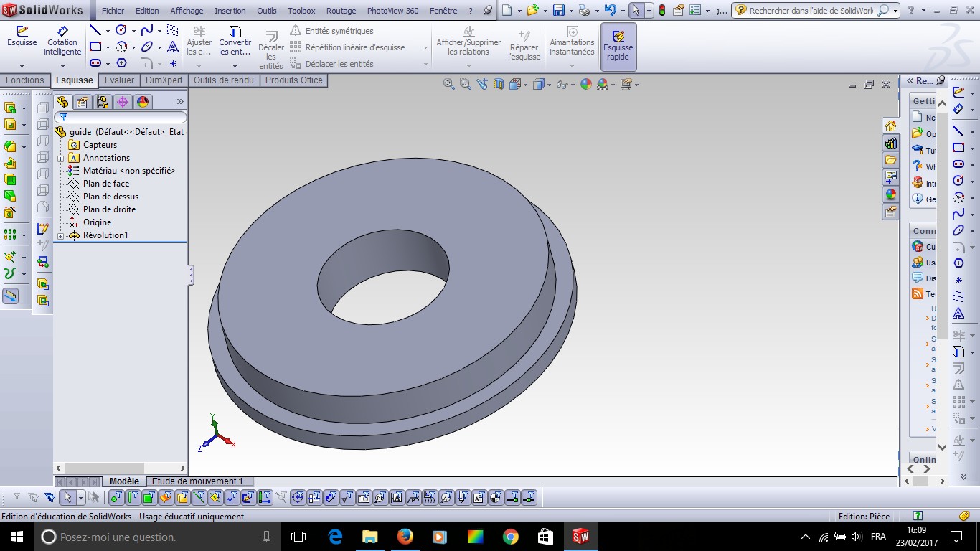Viewport: 980px width, 551px height.
Task: Open the Réparer l'esquisse tool
Action: point(524,46)
